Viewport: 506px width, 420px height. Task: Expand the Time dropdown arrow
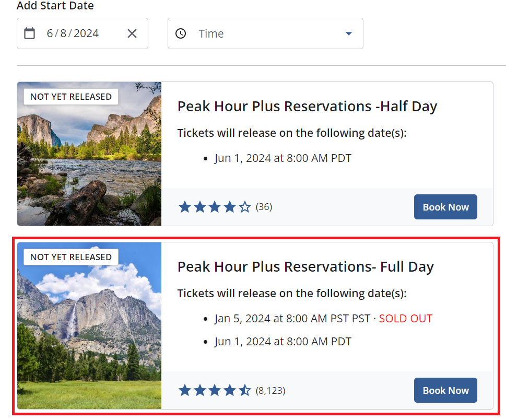(349, 33)
